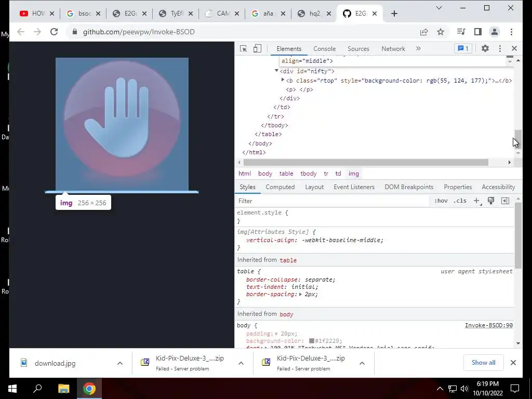This screenshot has width=532, height=399.
Task: Click the hand stop image on page
Action: click(x=122, y=124)
